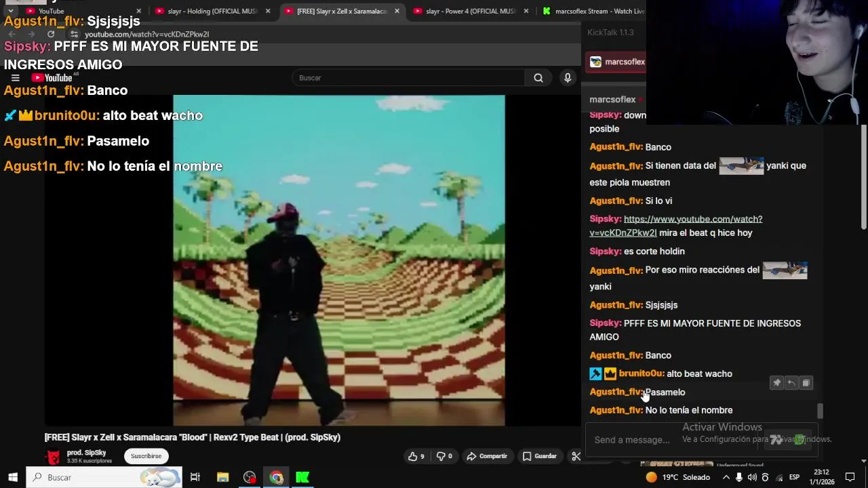Switch to the marcsoflex Stream Kick tab
This screenshot has width=868, height=488.
[x=591, y=11]
